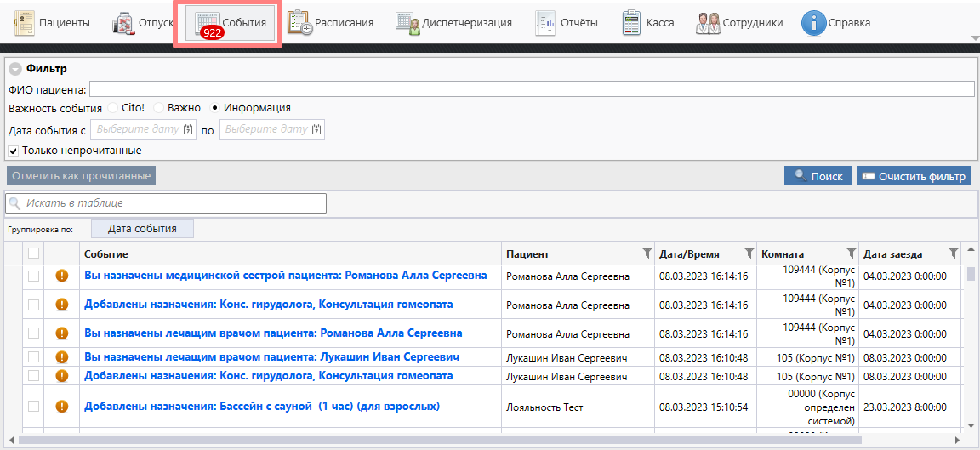
Task: Select the Cito! importance radio button
Action: click(x=112, y=108)
